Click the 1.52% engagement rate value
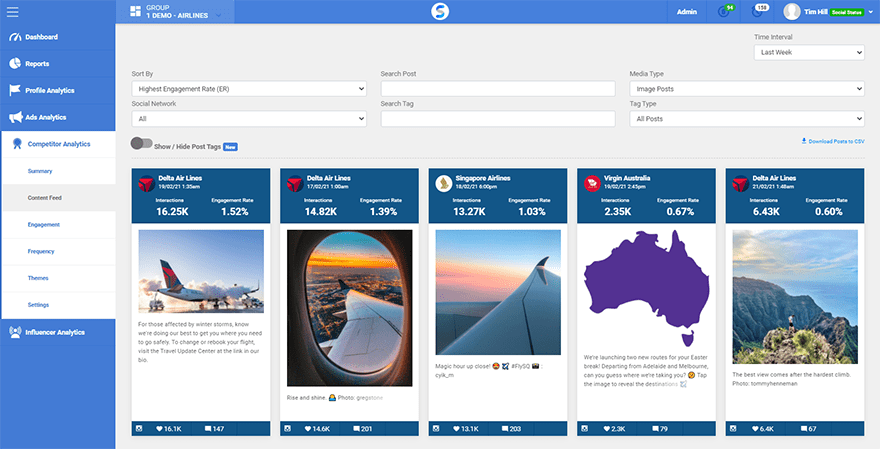Image resolution: width=880 pixels, height=449 pixels. [235, 212]
